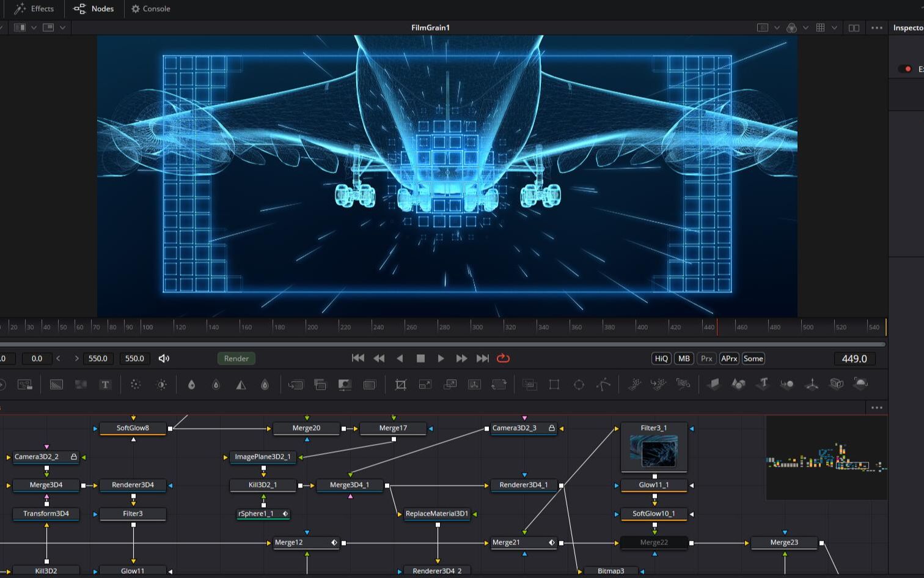Click the Filter3_1 node thumbnail
The height and width of the screenshot is (578, 924).
pyautogui.click(x=654, y=451)
